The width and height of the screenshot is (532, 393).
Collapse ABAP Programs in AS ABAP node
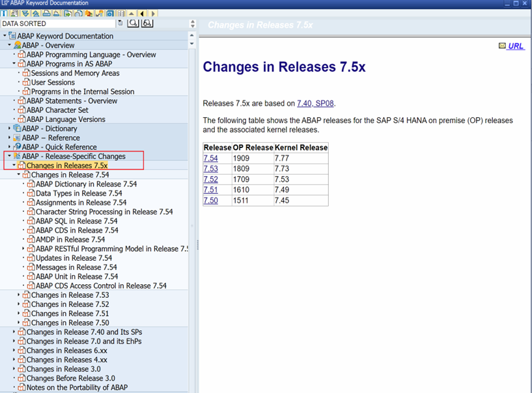click(x=14, y=63)
